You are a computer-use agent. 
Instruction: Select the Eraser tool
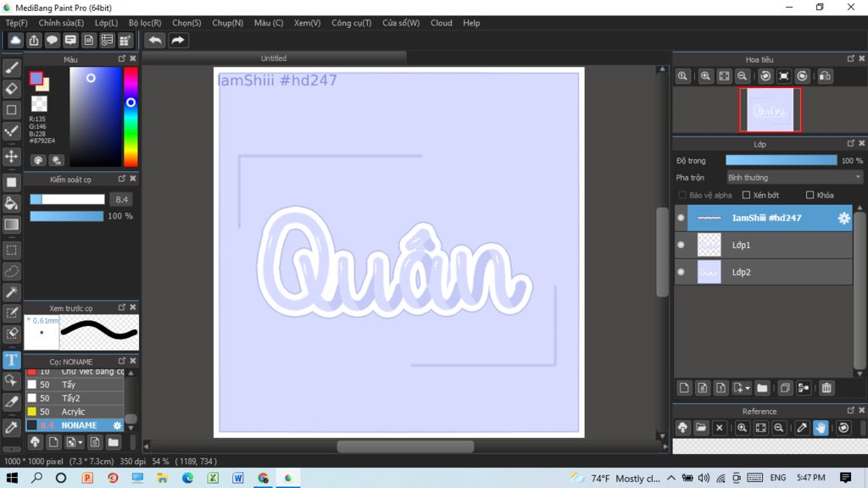pos(11,88)
